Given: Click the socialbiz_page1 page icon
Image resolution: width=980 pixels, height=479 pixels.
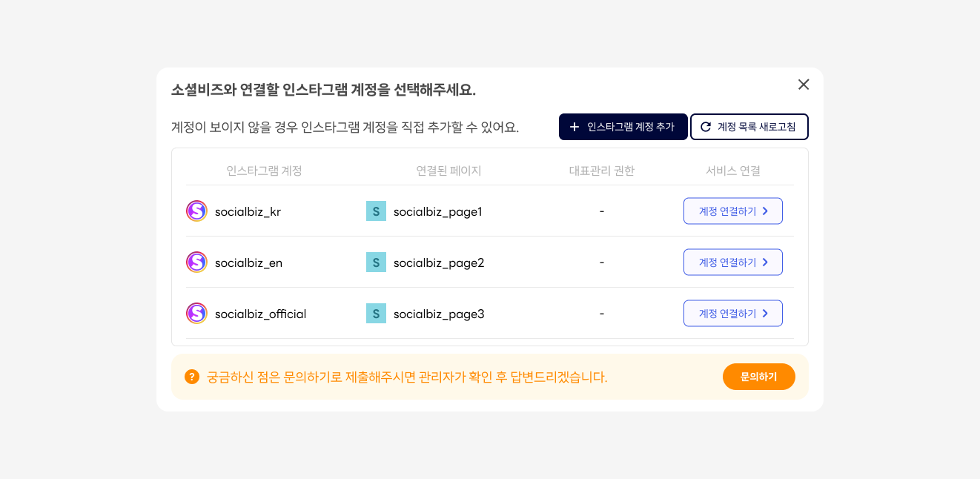Looking at the screenshot, I should (376, 211).
